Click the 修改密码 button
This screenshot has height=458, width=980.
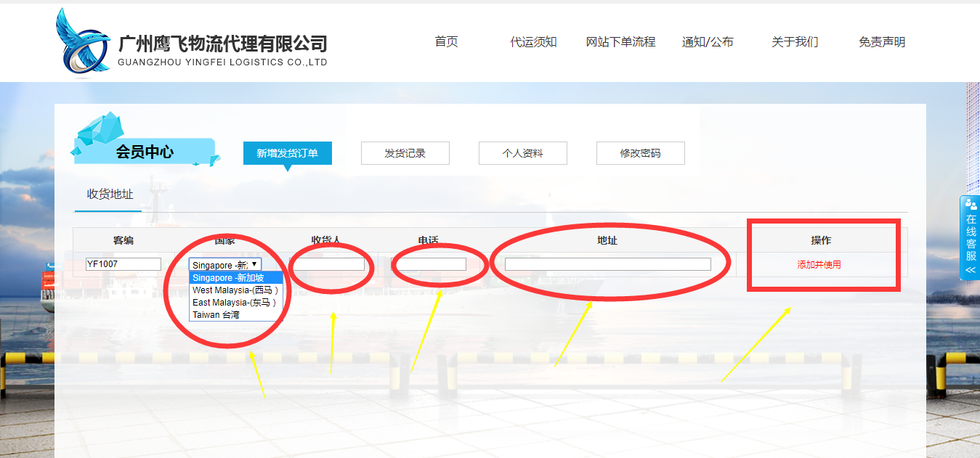(x=640, y=153)
